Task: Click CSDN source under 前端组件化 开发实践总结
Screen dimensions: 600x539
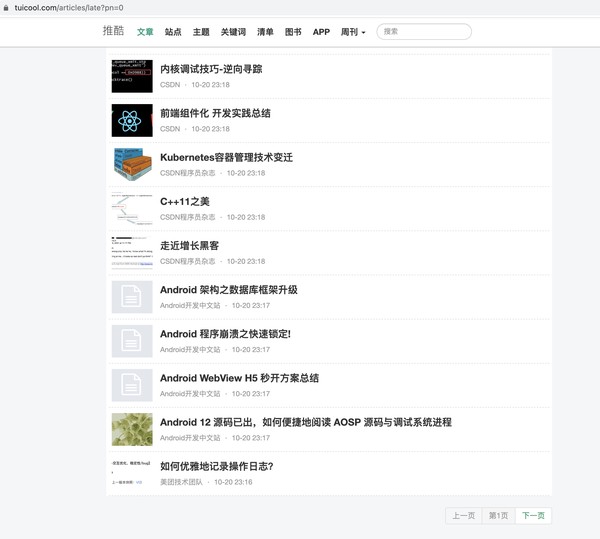Action: (x=170, y=129)
